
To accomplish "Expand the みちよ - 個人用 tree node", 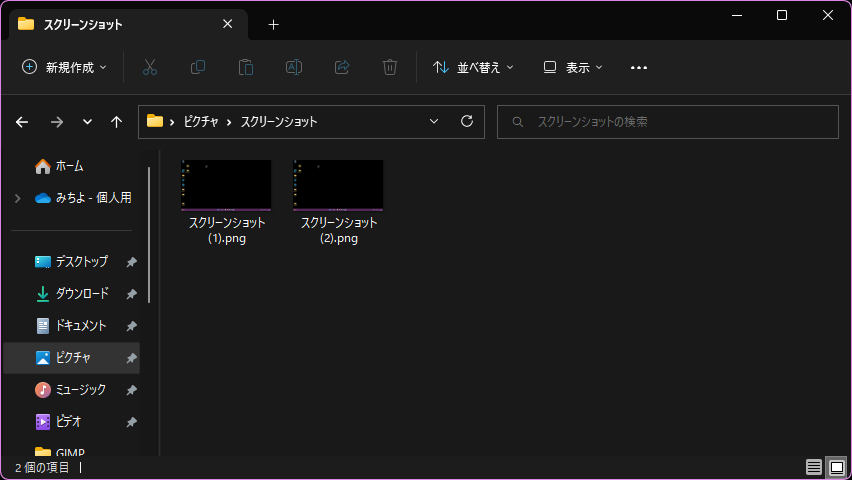I will [x=18, y=198].
